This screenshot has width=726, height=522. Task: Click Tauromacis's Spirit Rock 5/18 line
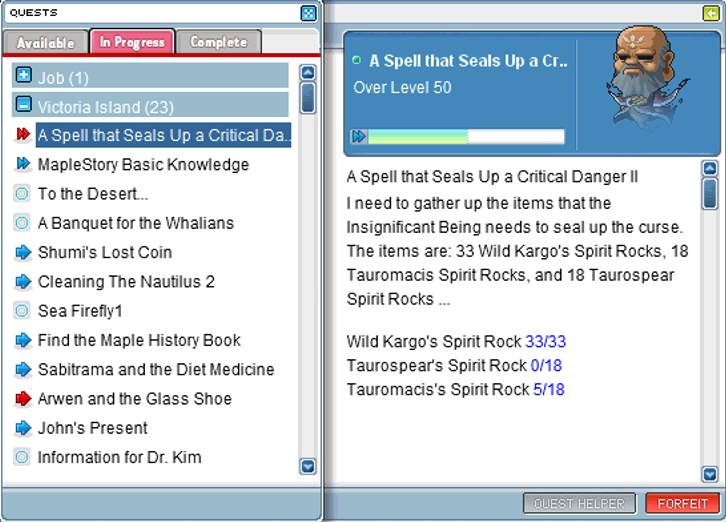click(456, 390)
